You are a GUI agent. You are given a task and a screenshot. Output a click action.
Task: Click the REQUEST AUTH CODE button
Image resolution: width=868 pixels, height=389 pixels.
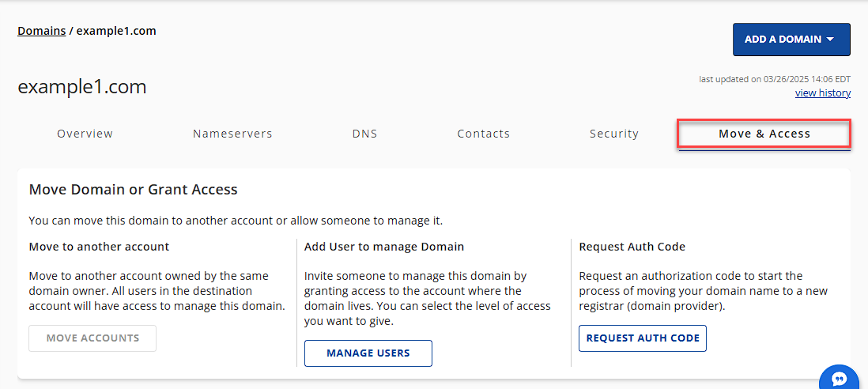click(x=643, y=338)
